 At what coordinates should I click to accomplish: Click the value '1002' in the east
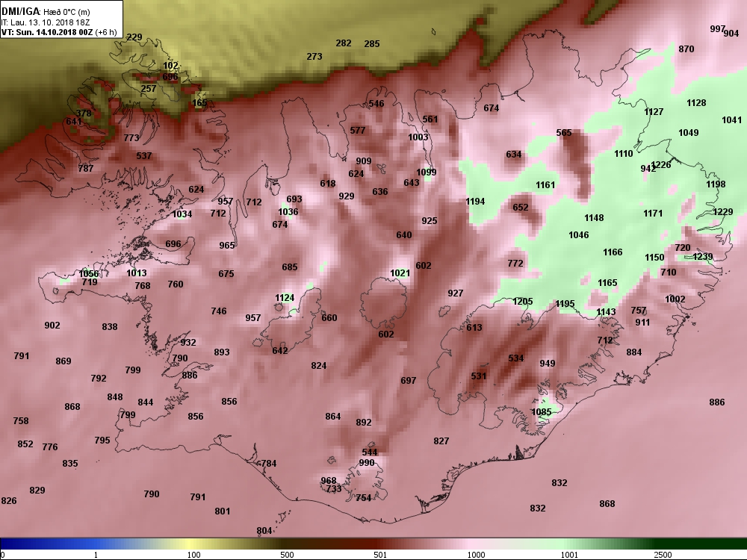click(675, 299)
